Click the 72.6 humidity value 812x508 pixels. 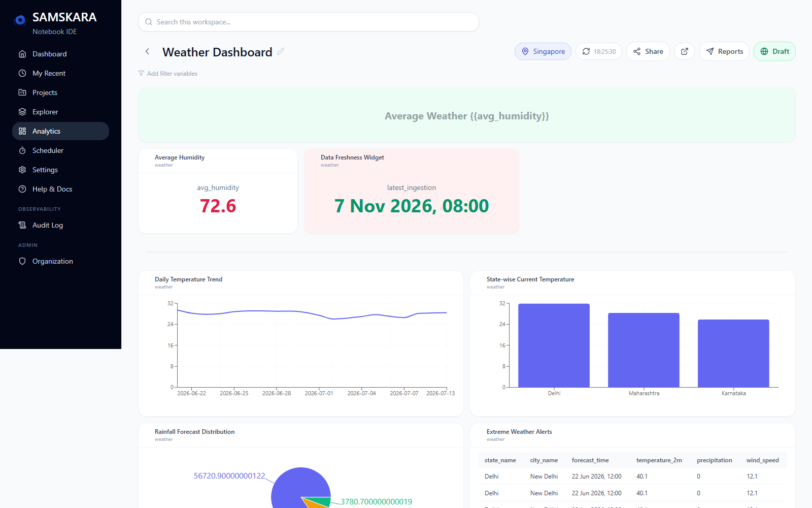click(x=218, y=206)
